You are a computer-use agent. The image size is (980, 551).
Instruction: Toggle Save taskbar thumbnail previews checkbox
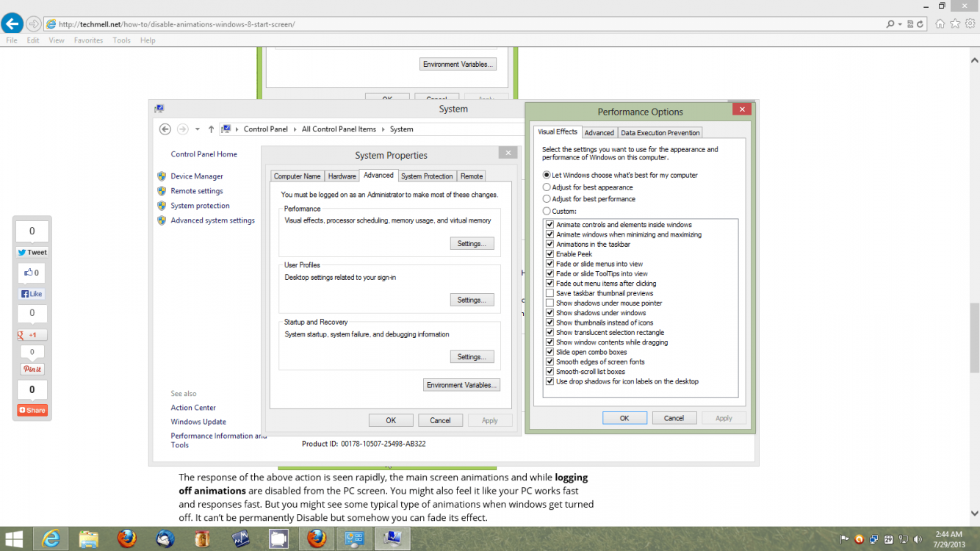[550, 293]
